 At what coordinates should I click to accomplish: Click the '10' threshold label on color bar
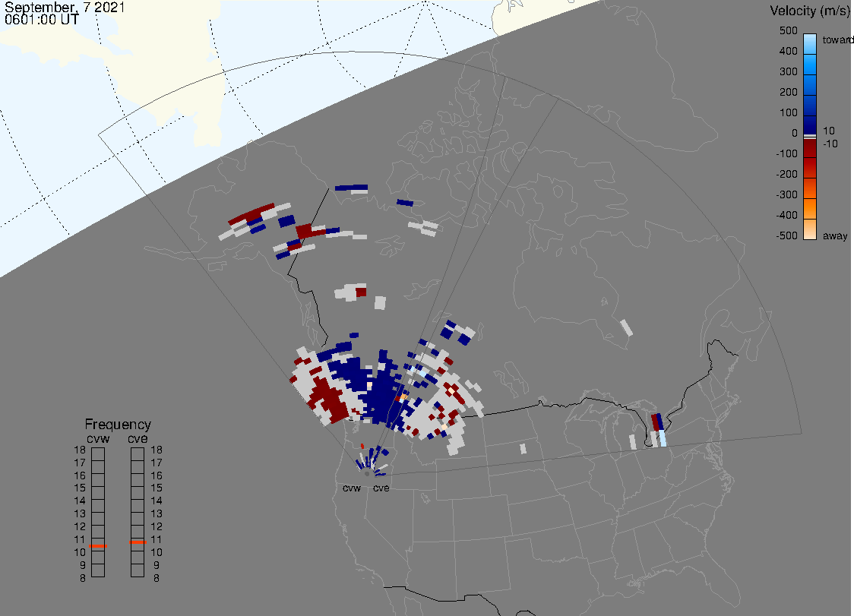(x=828, y=131)
